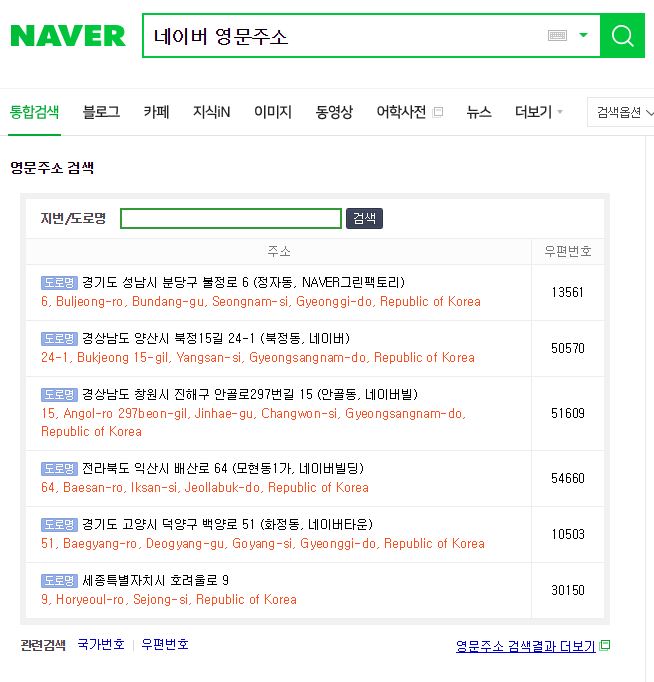Click postal code 51609
Viewport: 654px width, 682px height.
(x=568, y=413)
